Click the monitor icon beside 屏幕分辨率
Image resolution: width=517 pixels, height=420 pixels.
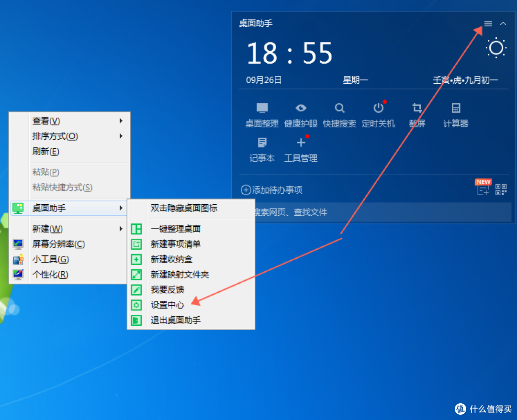tap(18, 244)
